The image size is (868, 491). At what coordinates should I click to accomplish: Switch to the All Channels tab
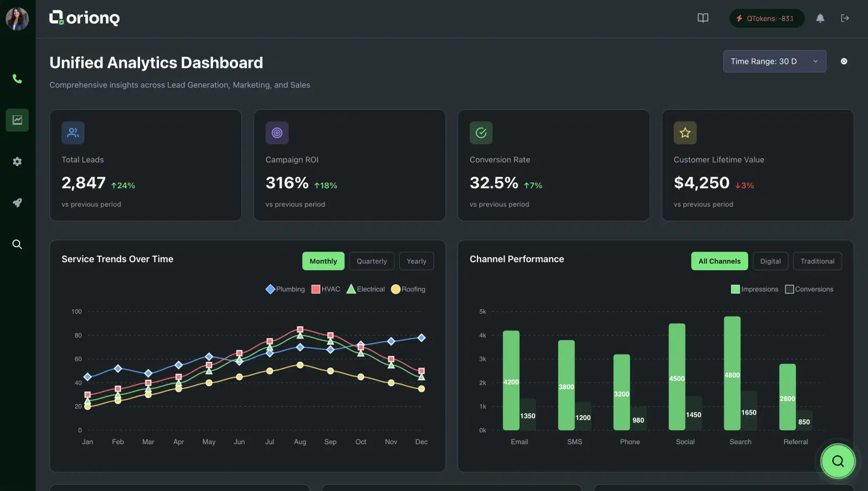coord(719,261)
